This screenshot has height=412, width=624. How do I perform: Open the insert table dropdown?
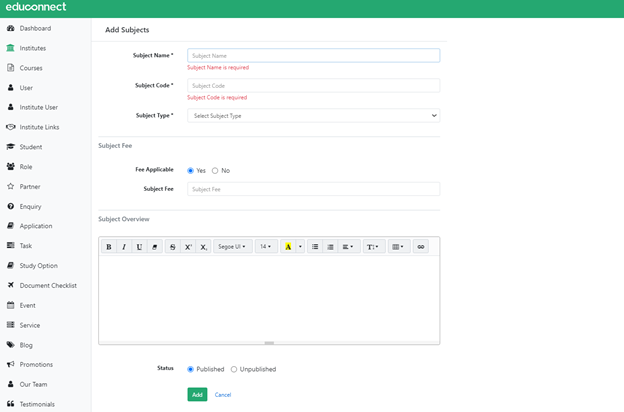pyautogui.click(x=399, y=247)
